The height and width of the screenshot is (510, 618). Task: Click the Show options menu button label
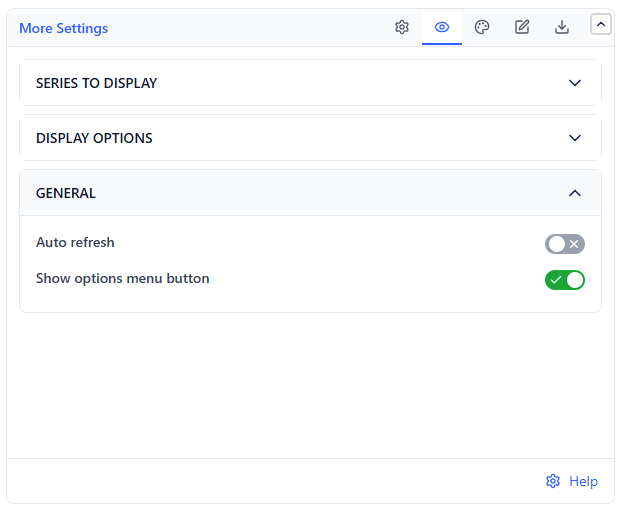pos(123,279)
